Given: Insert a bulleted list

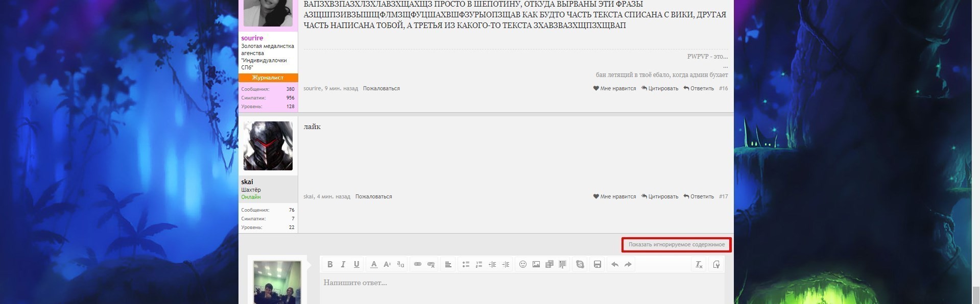Looking at the screenshot, I should pos(466,264).
